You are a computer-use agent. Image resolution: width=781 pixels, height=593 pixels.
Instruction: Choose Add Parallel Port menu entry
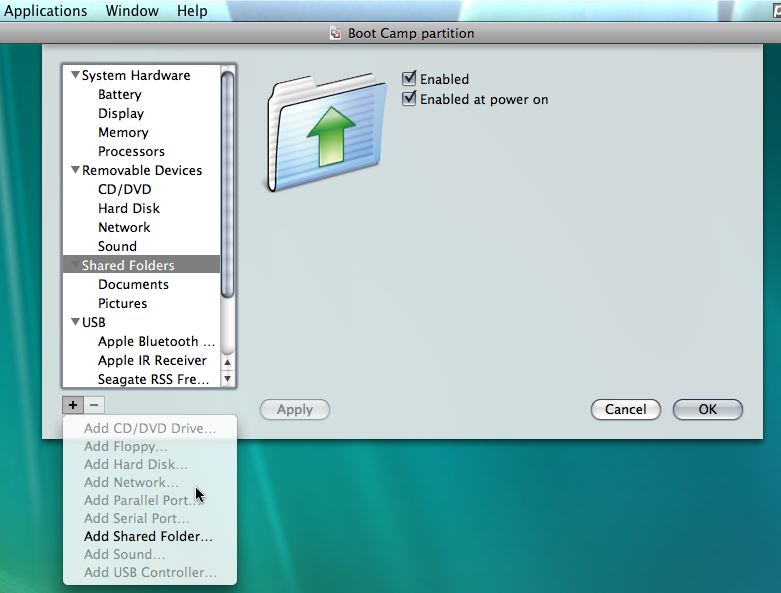pyautogui.click(x=150, y=500)
